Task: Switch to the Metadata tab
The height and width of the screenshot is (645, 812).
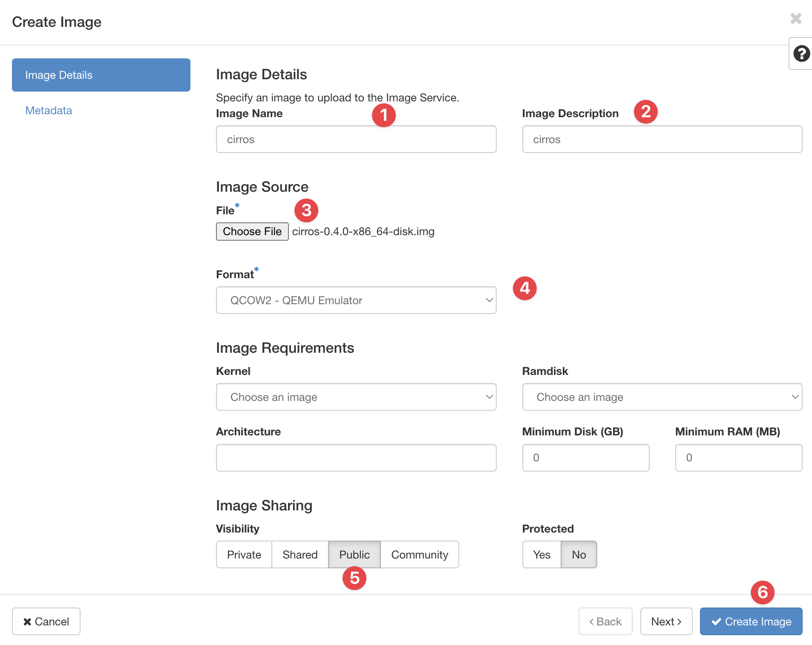Action: coord(48,110)
